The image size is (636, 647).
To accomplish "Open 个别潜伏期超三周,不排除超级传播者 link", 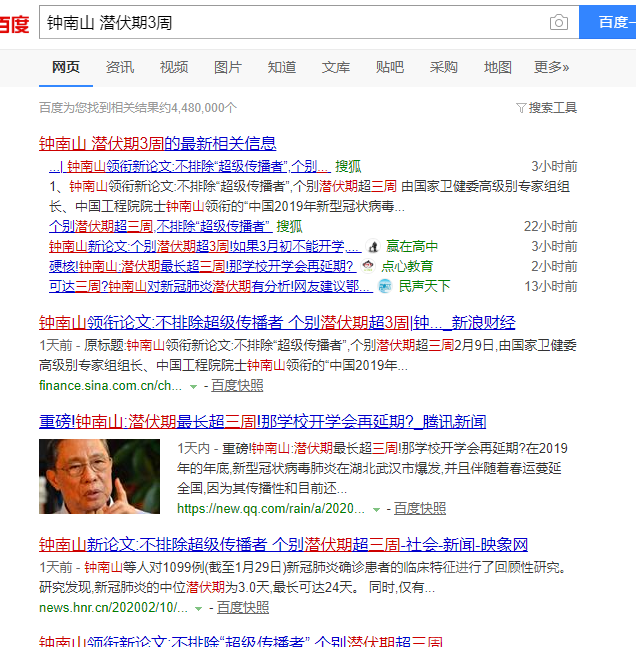I will [161, 227].
